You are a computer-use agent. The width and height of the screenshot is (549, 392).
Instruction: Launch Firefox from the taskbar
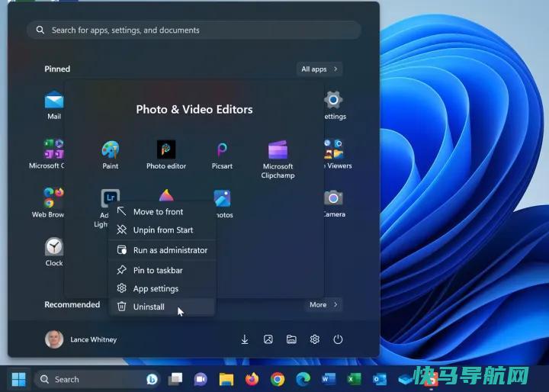(252, 379)
